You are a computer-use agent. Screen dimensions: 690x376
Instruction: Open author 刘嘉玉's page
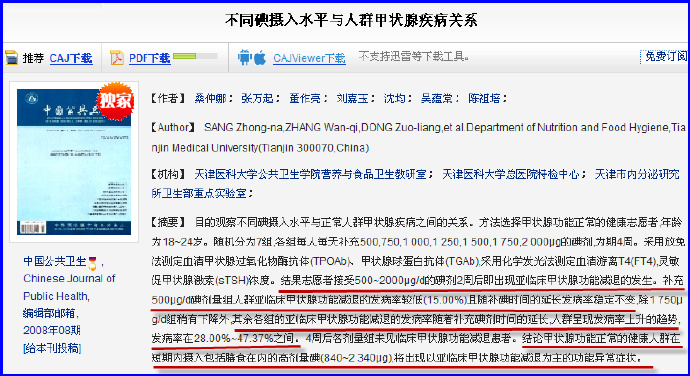point(352,98)
